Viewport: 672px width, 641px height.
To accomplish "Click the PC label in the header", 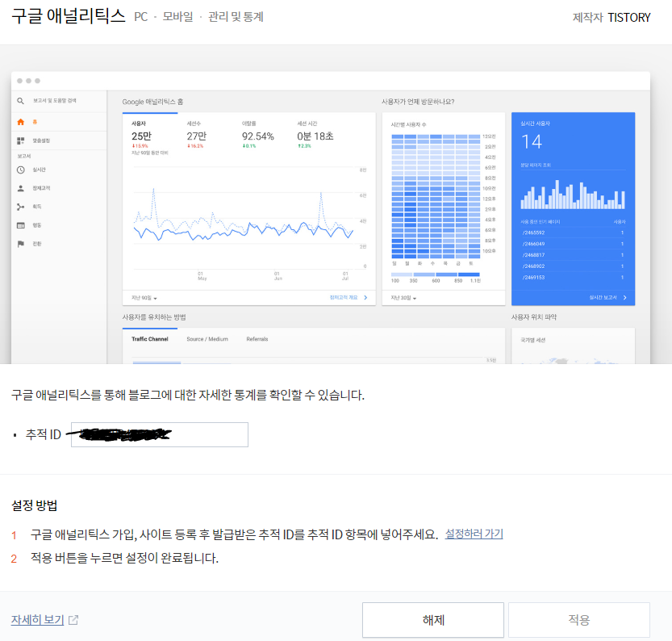I will click(140, 17).
